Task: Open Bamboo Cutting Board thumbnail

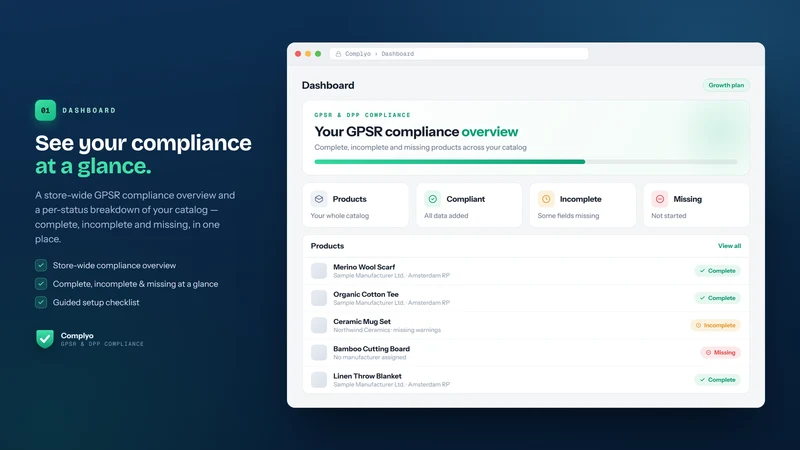Action: click(x=319, y=353)
